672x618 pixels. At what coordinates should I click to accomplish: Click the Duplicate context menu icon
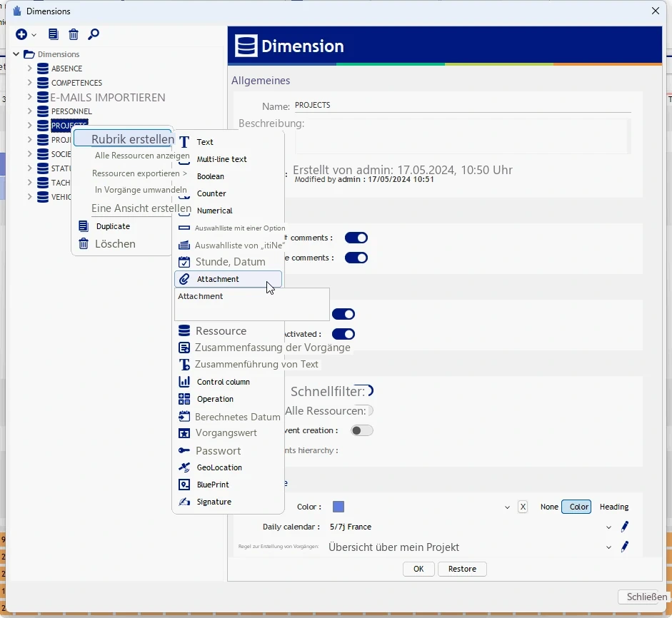[83, 226]
